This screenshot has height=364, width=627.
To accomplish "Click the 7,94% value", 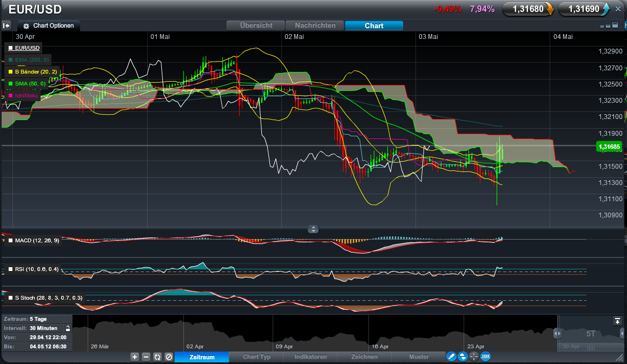I will click(x=482, y=9).
